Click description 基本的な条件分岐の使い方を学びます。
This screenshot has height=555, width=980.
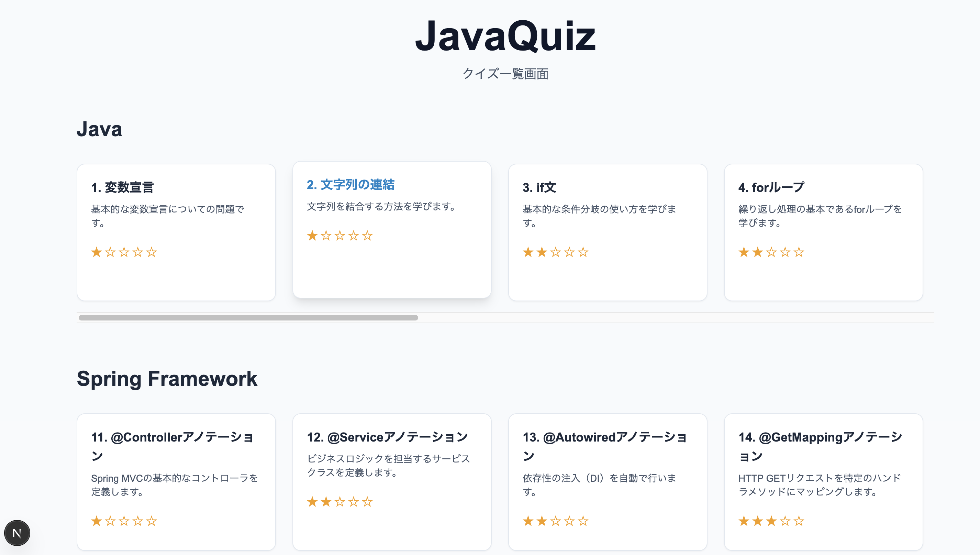pyautogui.click(x=600, y=216)
